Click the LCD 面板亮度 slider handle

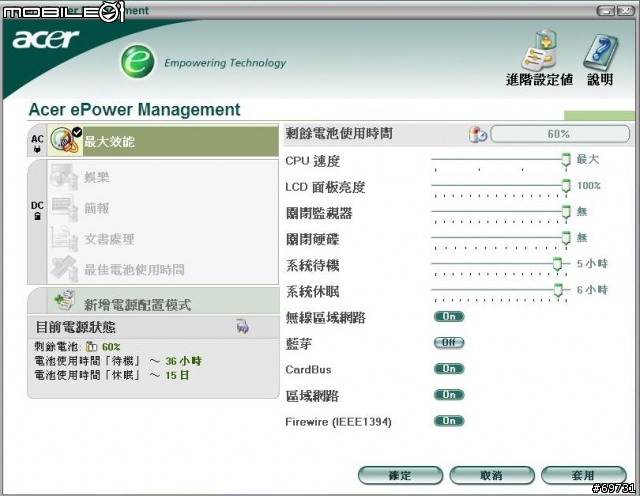tap(566, 186)
